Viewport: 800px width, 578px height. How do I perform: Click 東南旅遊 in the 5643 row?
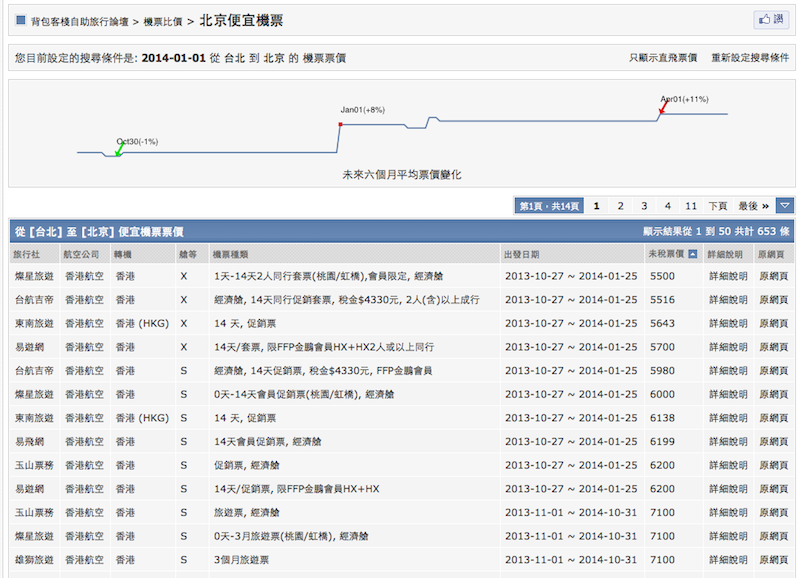[34, 323]
